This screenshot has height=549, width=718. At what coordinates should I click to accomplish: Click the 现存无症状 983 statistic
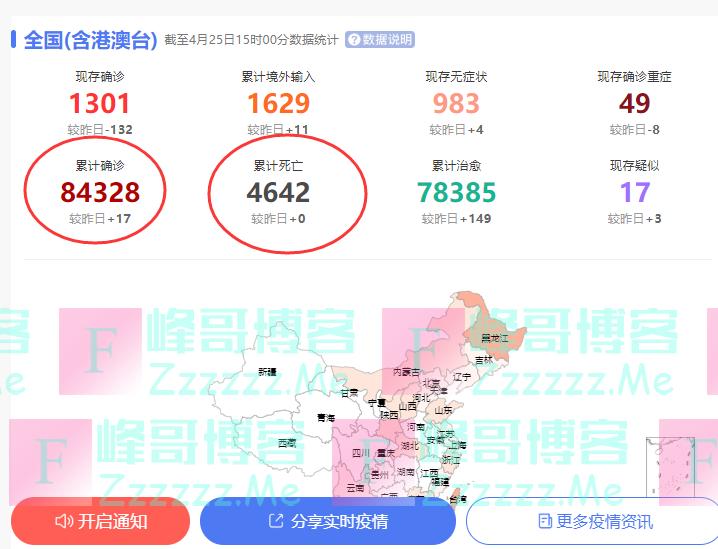[x=456, y=103]
